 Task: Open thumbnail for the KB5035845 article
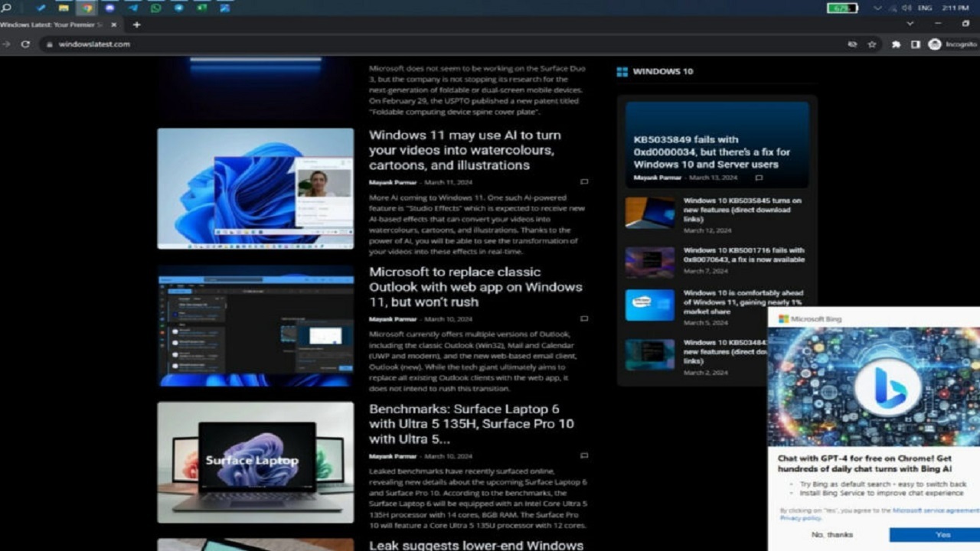[x=650, y=213]
